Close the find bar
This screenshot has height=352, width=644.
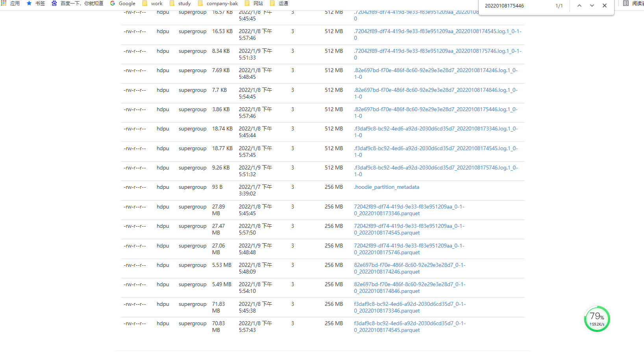605,6
